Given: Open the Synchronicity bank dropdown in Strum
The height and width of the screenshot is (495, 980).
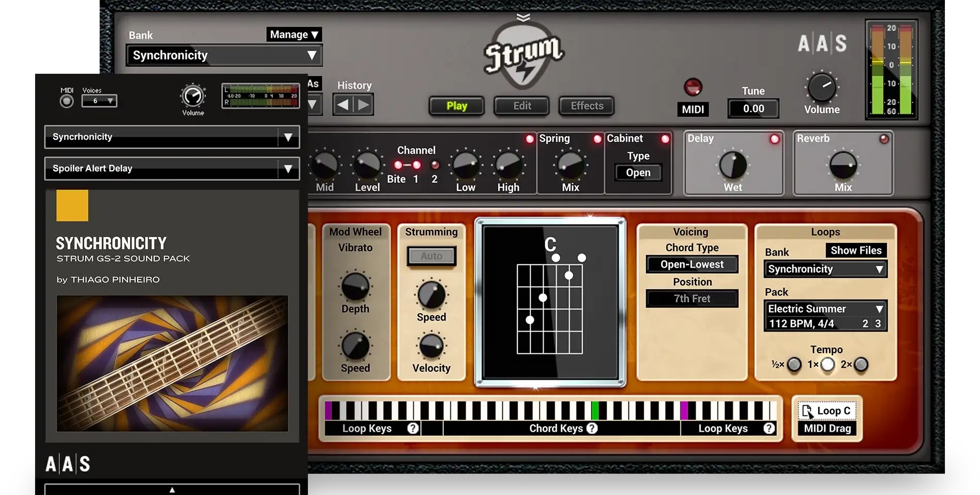Looking at the screenshot, I should click(224, 55).
